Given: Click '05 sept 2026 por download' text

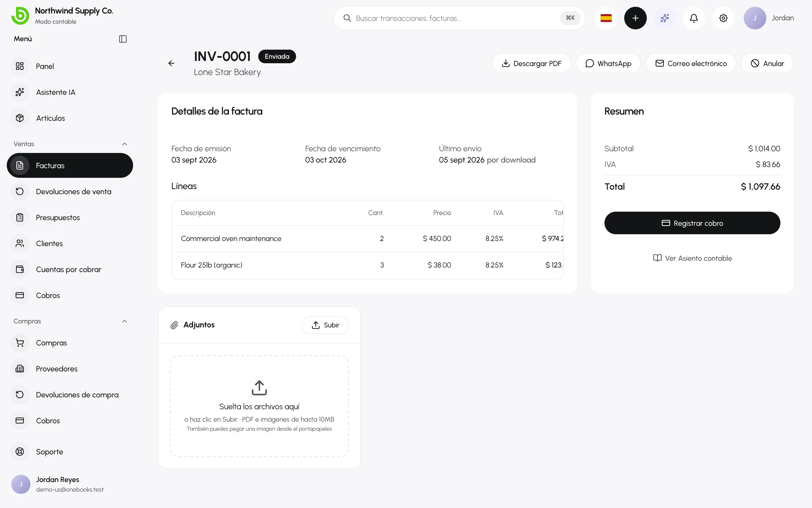Looking at the screenshot, I should pyautogui.click(x=487, y=160).
